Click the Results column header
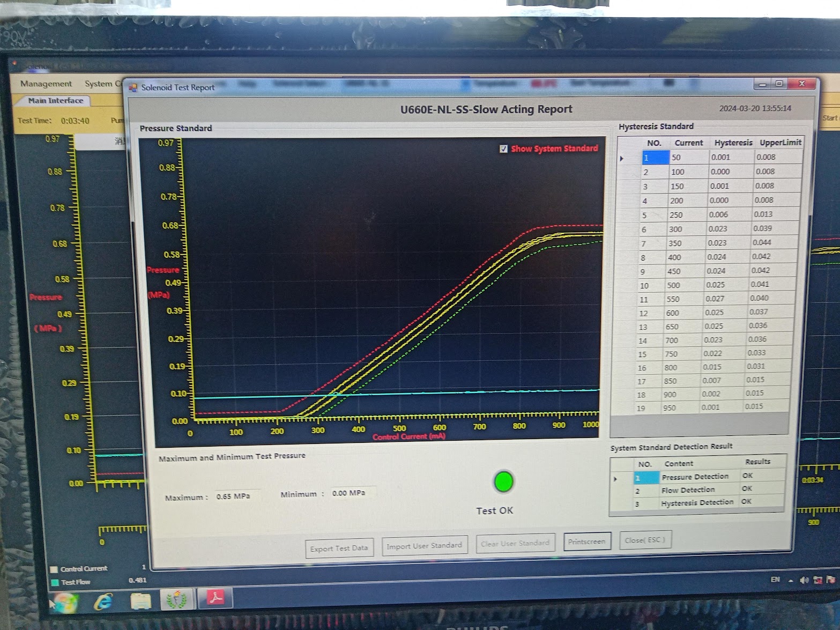This screenshot has height=630, width=840. 757,462
